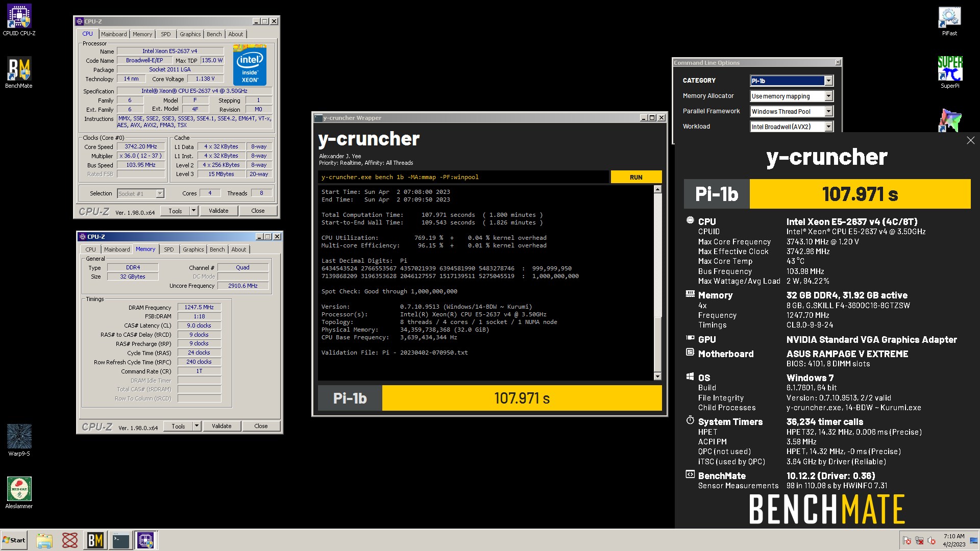The height and width of the screenshot is (551, 980).
Task: Open SPD tab in bottom CPU-Z window
Action: (169, 249)
